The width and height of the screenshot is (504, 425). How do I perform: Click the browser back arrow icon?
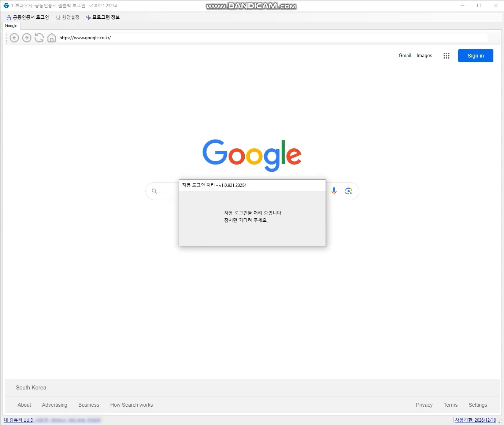14,38
